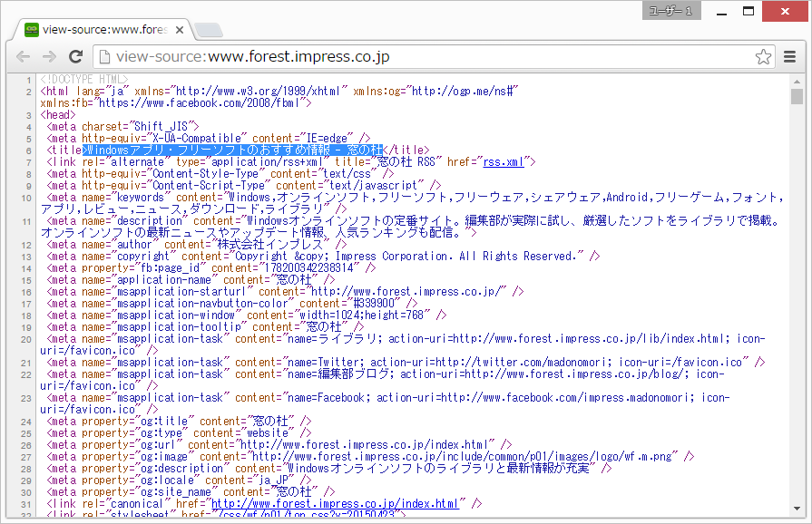Click the back navigation arrow
The image size is (812, 524).
pyautogui.click(x=23, y=56)
